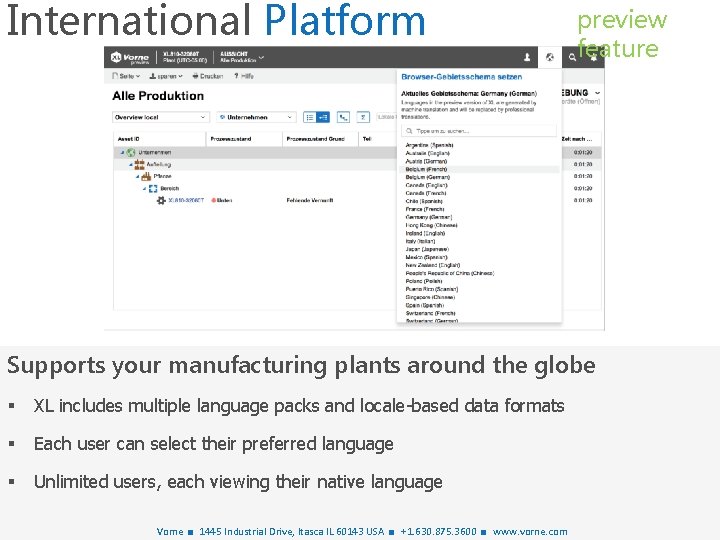This screenshot has height=540, width=720.
Task: Open the Unternehmen scope dropdown
Action: (256, 118)
